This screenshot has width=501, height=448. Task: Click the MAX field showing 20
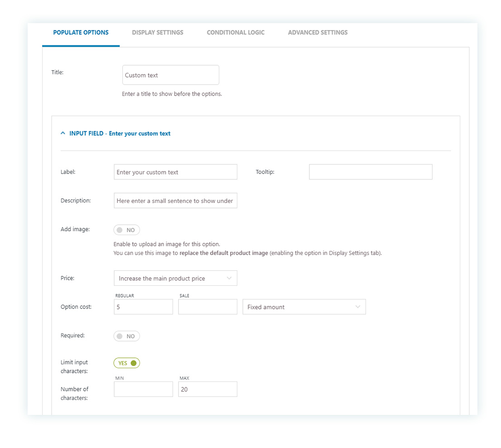[207, 389]
